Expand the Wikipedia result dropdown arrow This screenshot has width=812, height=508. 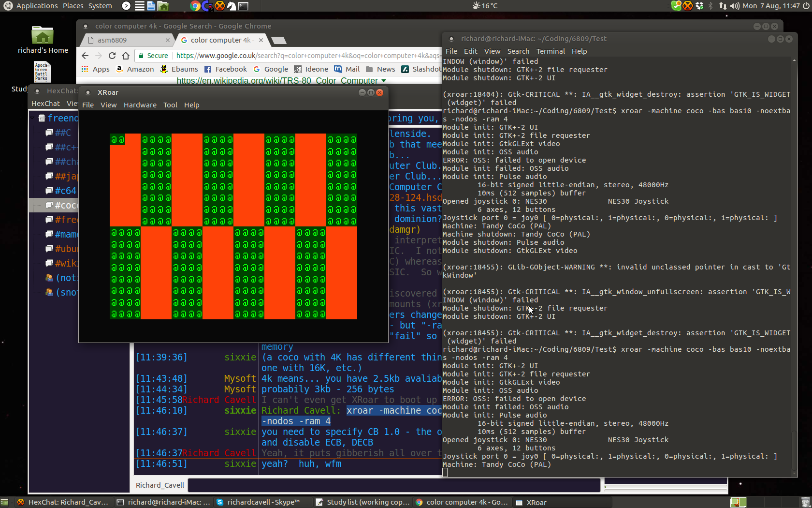pos(384,81)
